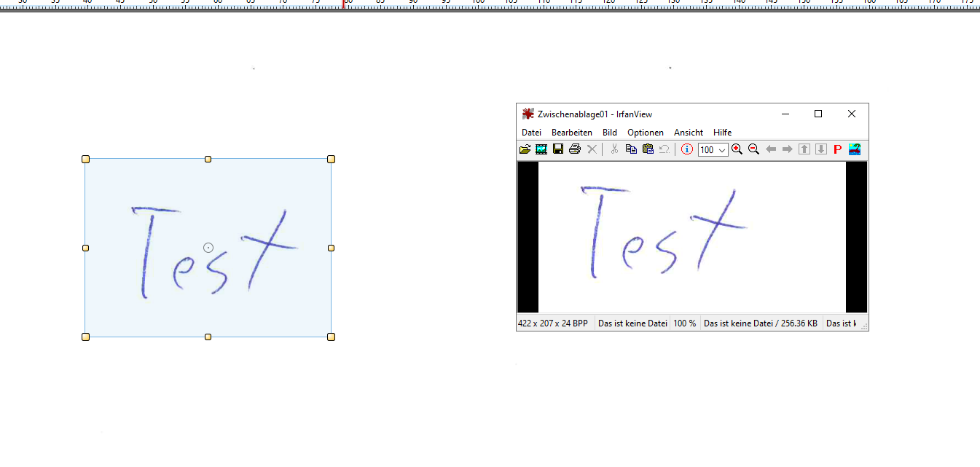Screen dimensions: 980x467
Task: Copy the image using the copy icon
Action: 631,149
